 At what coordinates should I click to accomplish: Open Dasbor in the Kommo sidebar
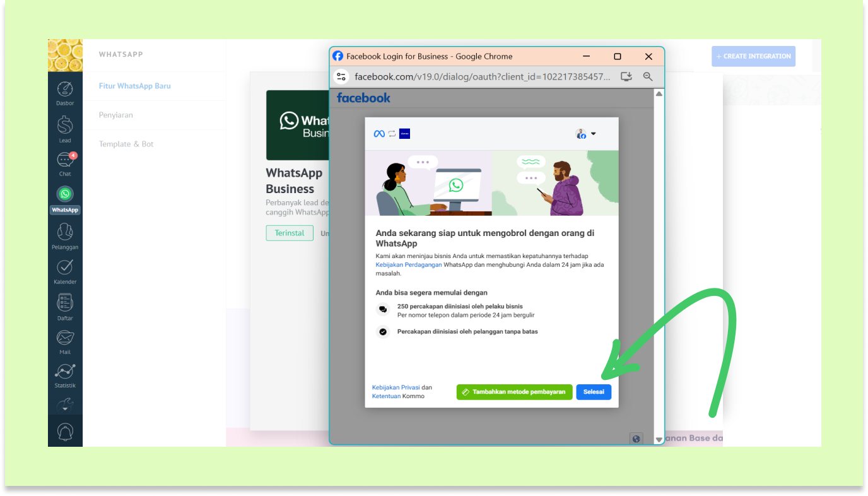tap(65, 93)
